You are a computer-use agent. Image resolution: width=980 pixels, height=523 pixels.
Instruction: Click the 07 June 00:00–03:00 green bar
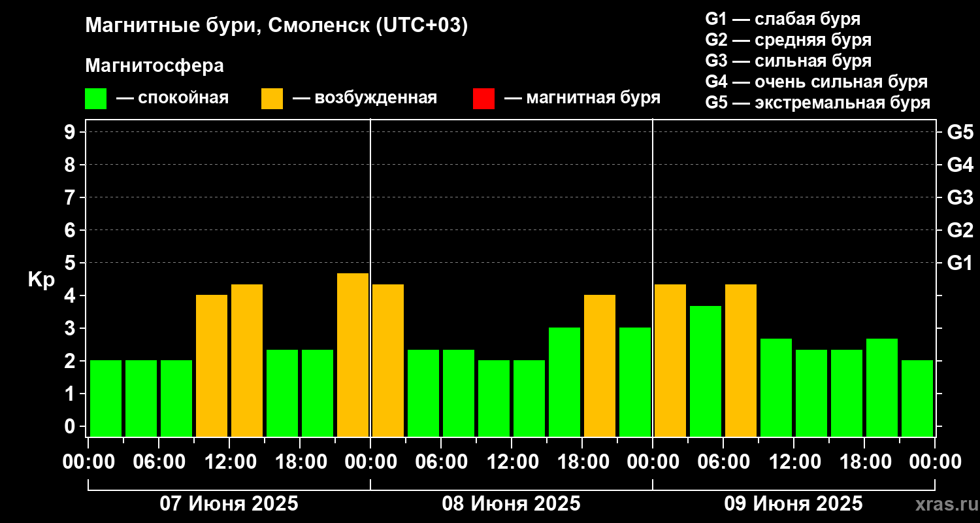pos(106,398)
